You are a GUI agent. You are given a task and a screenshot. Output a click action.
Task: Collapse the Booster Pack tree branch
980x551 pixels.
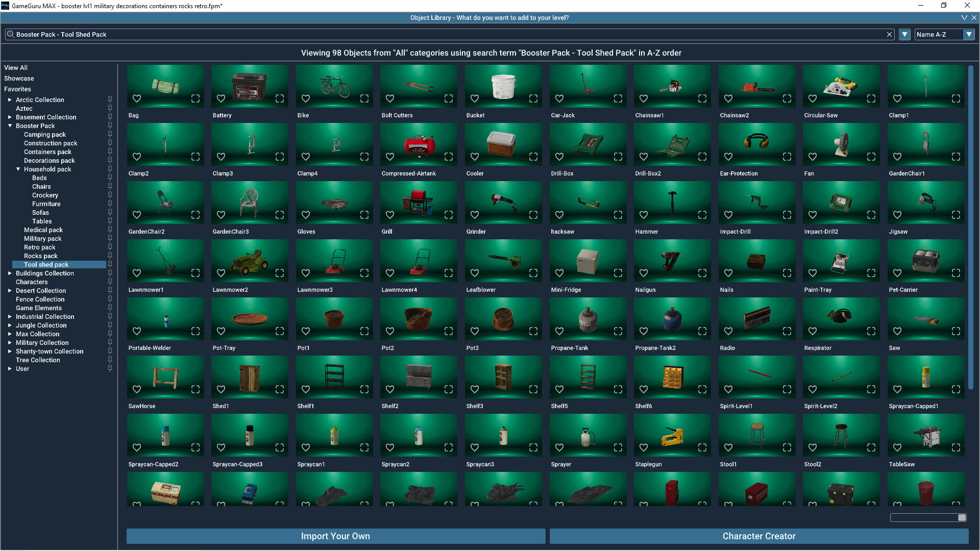coord(10,126)
